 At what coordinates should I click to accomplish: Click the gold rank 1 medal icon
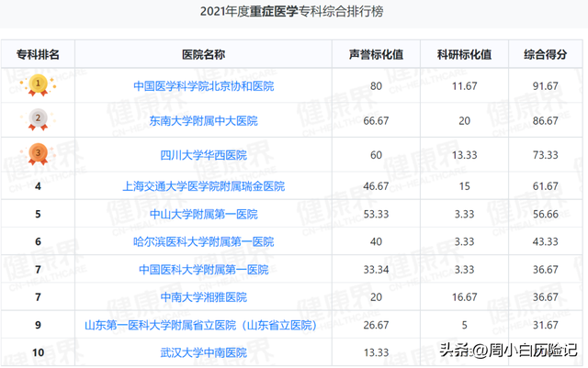pos(38,85)
